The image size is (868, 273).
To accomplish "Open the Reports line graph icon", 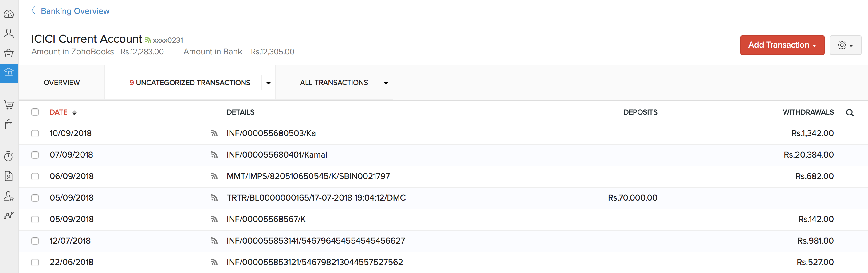I will click(x=9, y=216).
